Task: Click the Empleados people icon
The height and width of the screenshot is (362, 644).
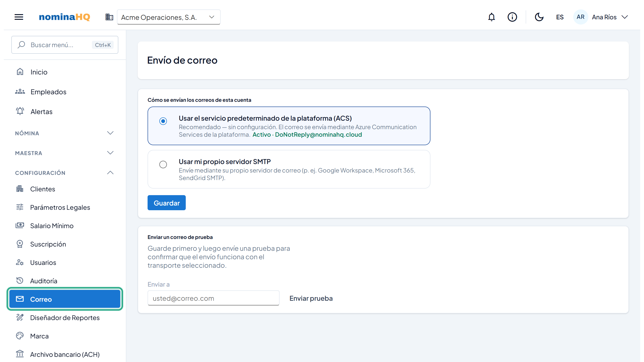Action: click(x=20, y=91)
